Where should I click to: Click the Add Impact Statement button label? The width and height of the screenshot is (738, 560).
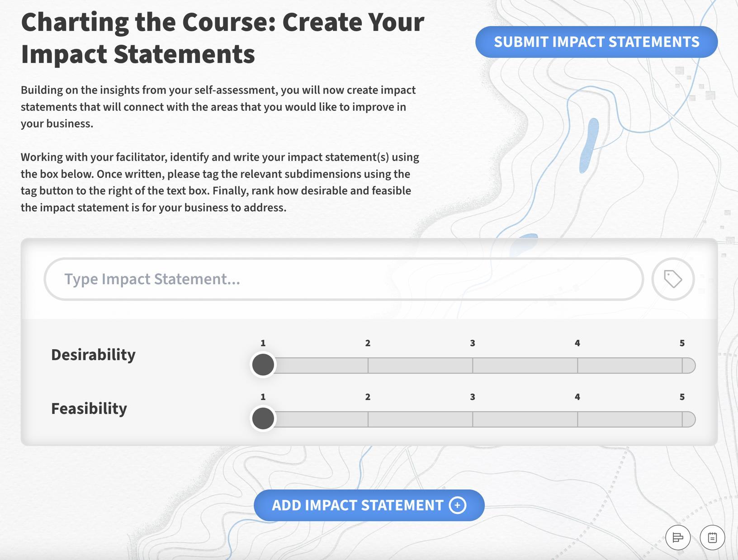click(357, 505)
